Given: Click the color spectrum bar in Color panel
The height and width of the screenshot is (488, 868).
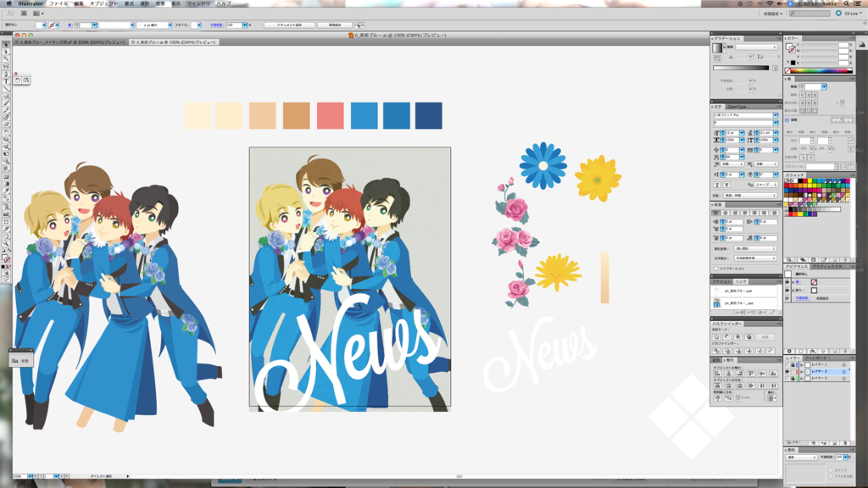Looking at the screenshot, I should [x=818, y=71].
